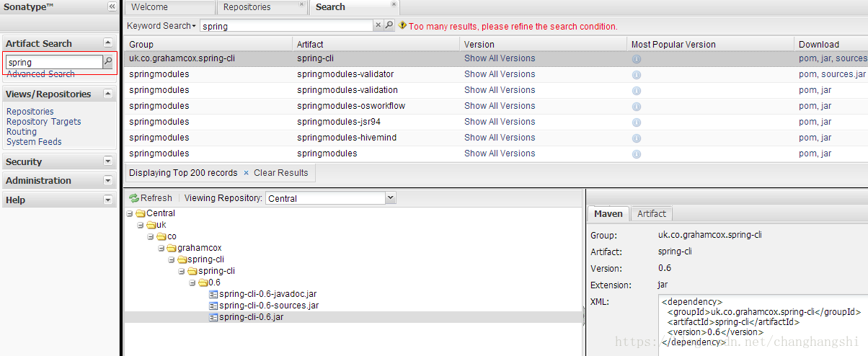Expand the Help panel
The height and width of the screenshot is (356, 868).
pyautogui.click(x=108, y=199)
